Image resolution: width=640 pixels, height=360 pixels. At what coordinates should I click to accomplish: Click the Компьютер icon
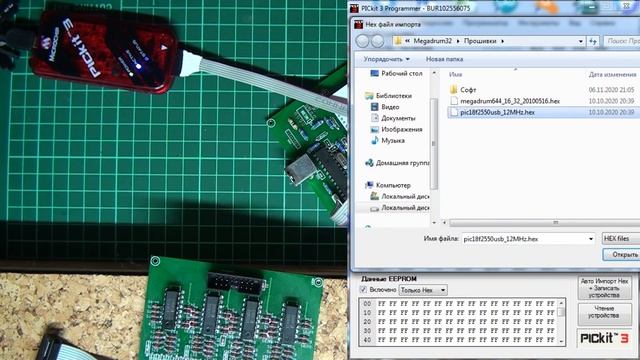(369, 185)
